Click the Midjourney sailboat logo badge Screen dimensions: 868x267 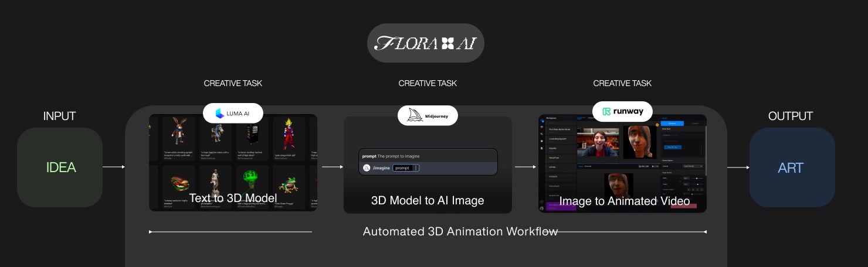pyautogui.click(x=428, y=115)
